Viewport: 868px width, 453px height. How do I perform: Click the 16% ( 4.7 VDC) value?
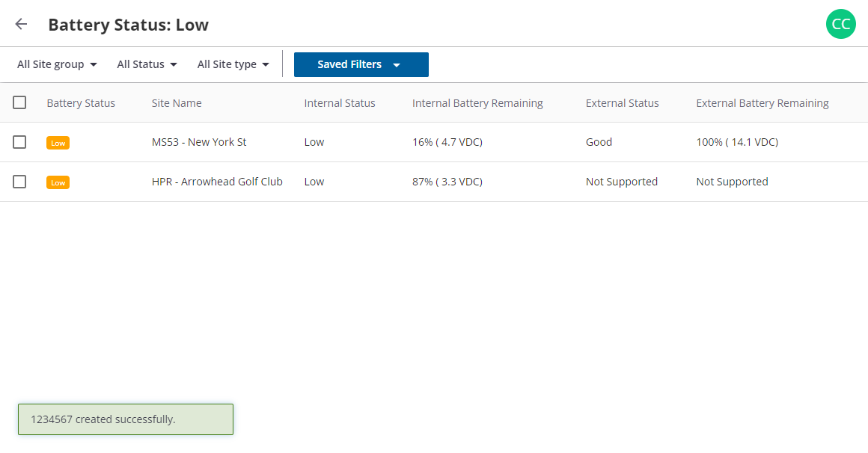pos(447,142)
